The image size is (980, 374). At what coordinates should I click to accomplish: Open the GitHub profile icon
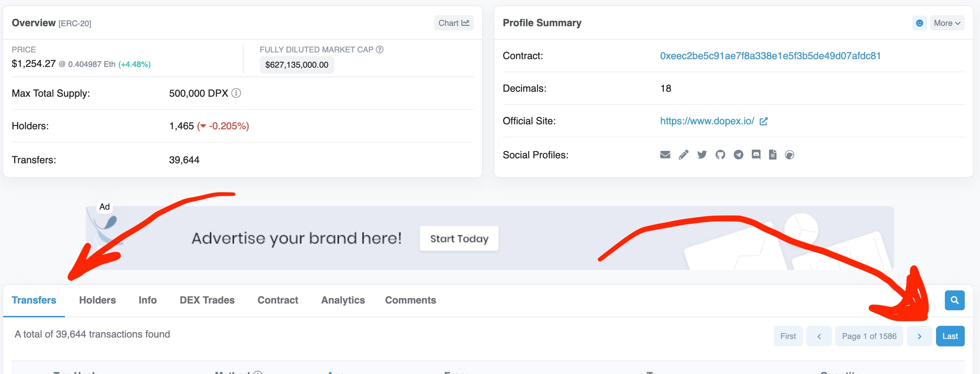(720, 155)
